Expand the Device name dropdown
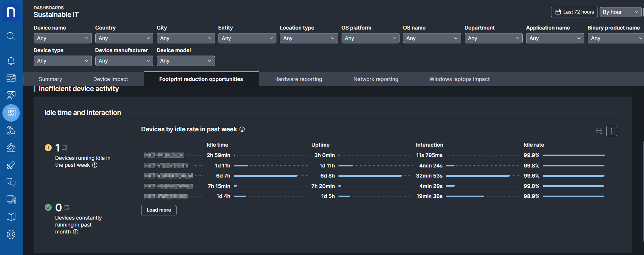Viewport: 644px width, 255px height. pyautogui.click(x=62, y=38)
